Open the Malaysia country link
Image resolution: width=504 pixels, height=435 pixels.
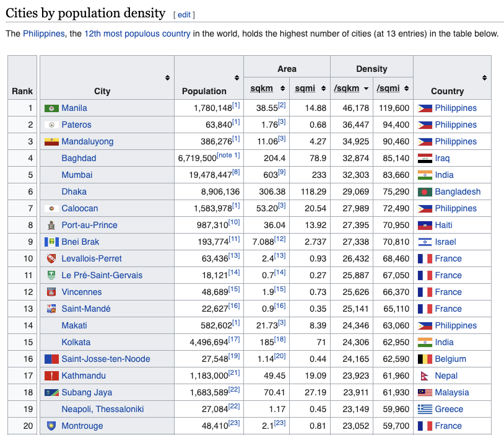click(x=451, y=392)
